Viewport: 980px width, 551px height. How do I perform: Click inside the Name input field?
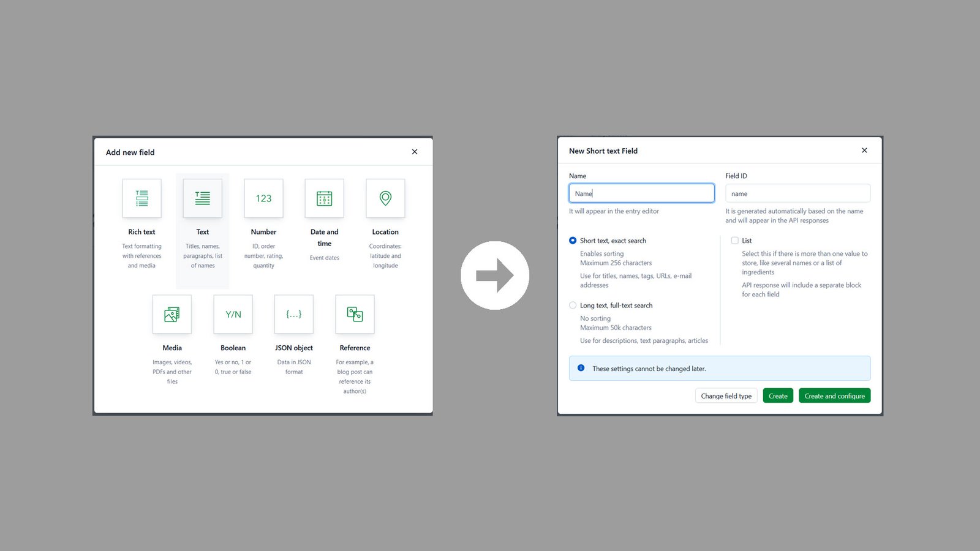click(641, 193)
